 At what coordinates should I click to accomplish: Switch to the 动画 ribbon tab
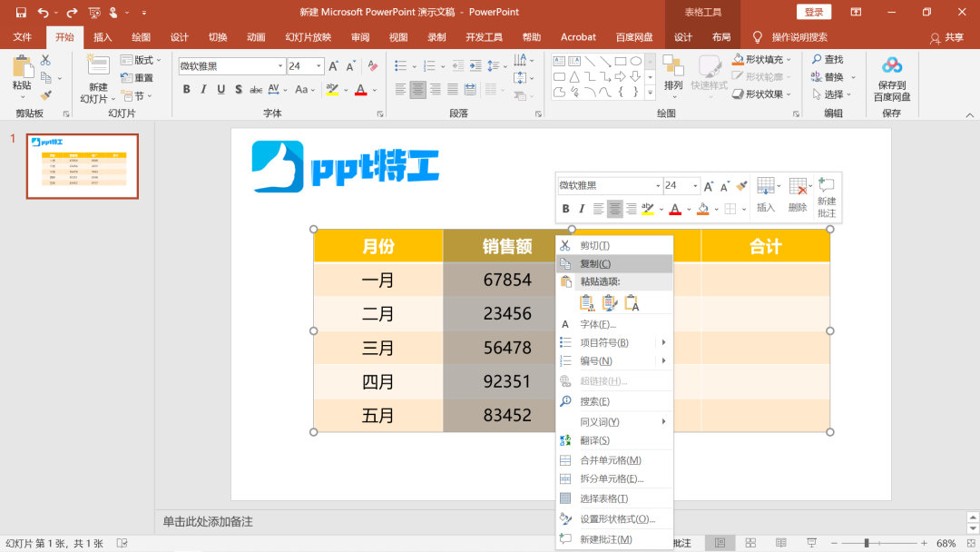(x=256, y=37)
